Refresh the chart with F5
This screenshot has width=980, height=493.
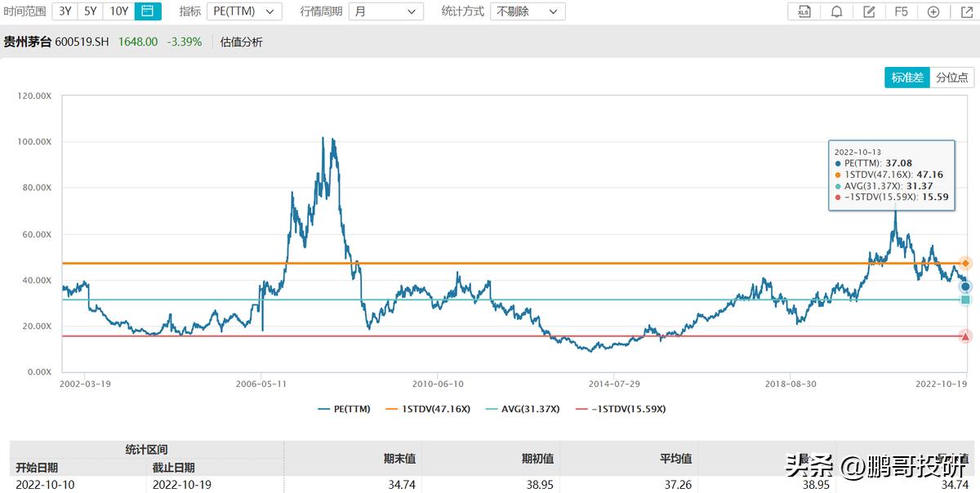901,11
